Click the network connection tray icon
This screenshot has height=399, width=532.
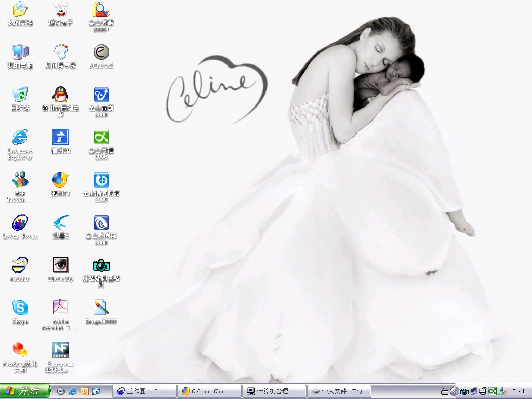click(x=474, y=392)
